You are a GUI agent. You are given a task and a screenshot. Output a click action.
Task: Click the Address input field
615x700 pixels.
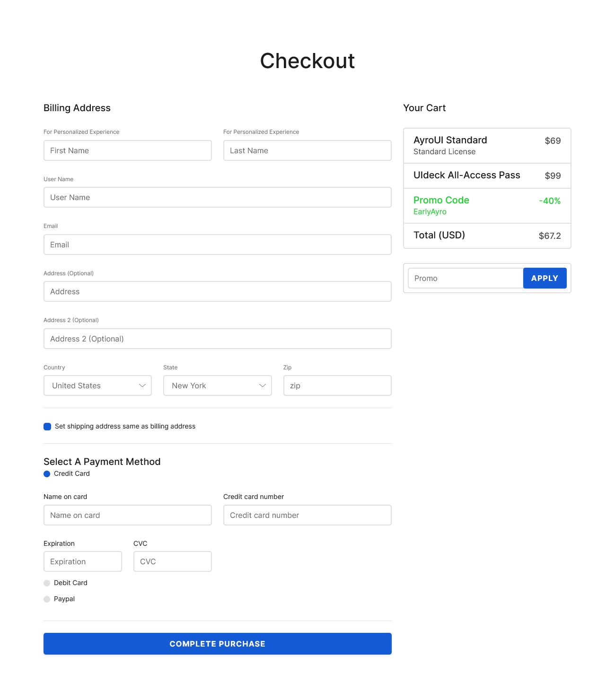click(x=217, y=291)
